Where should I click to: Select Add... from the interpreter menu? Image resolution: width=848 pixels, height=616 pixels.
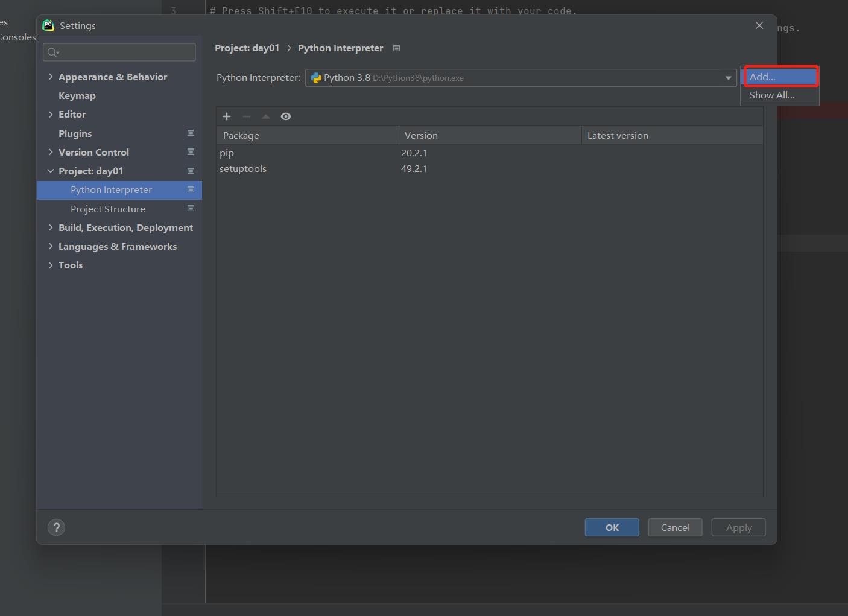(x=780, y=77)
